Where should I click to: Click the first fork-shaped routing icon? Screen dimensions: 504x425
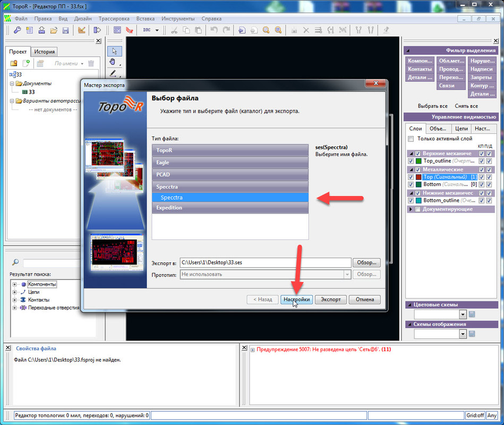click(358, 30)
